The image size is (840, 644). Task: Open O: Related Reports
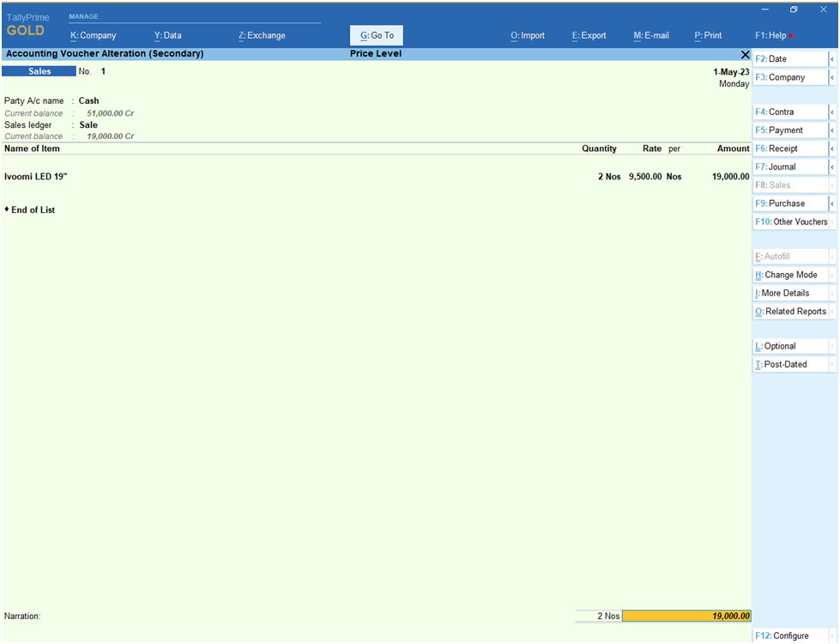click(x=791, y=312)
